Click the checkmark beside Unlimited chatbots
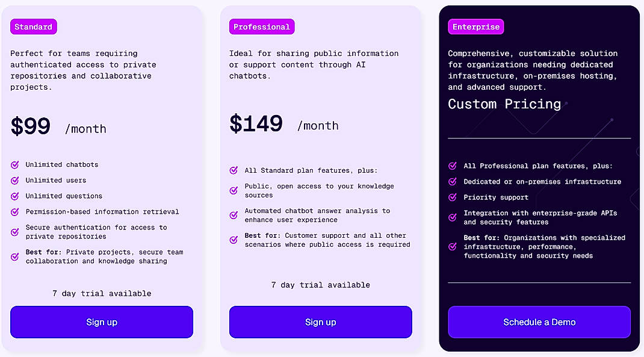644x357 pixels. click(x=14, y=164)
